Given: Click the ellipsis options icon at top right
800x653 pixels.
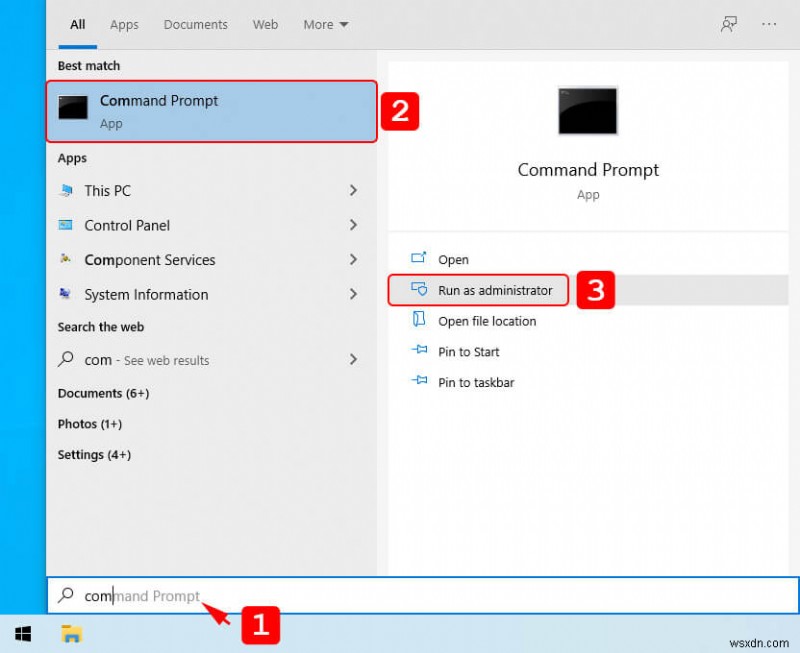Looking at the screenshot, I should click(x=767, y=23).
